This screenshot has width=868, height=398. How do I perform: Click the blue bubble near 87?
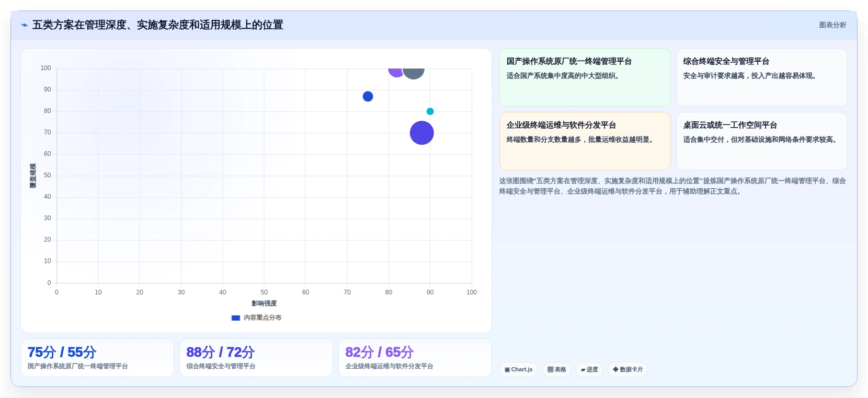click(368, 96)
